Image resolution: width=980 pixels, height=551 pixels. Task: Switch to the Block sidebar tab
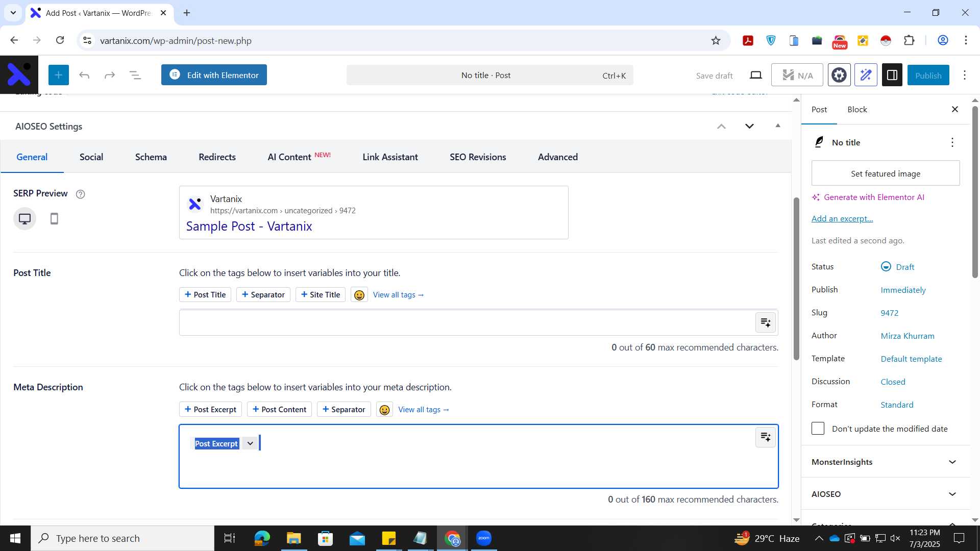pos(857,109)
